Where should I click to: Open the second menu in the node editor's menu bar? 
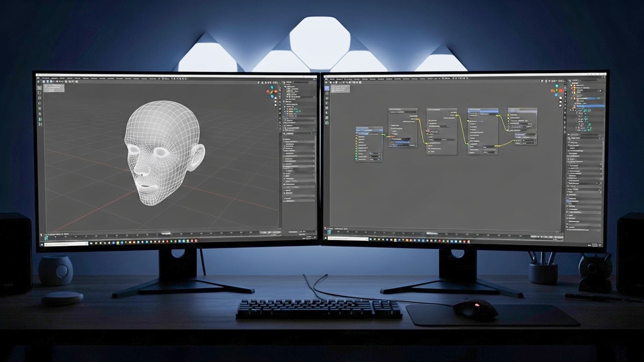tap(339, 79)
